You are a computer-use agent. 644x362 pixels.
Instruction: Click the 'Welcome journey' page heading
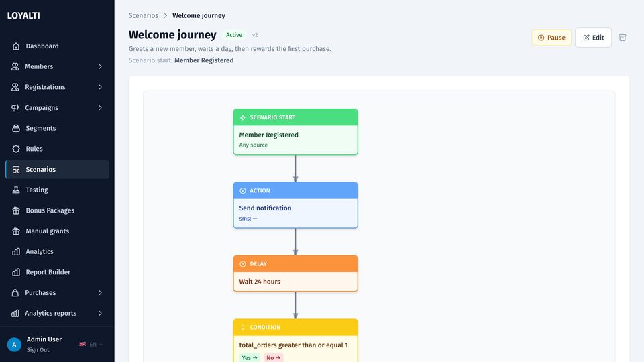tap(172, 34)
